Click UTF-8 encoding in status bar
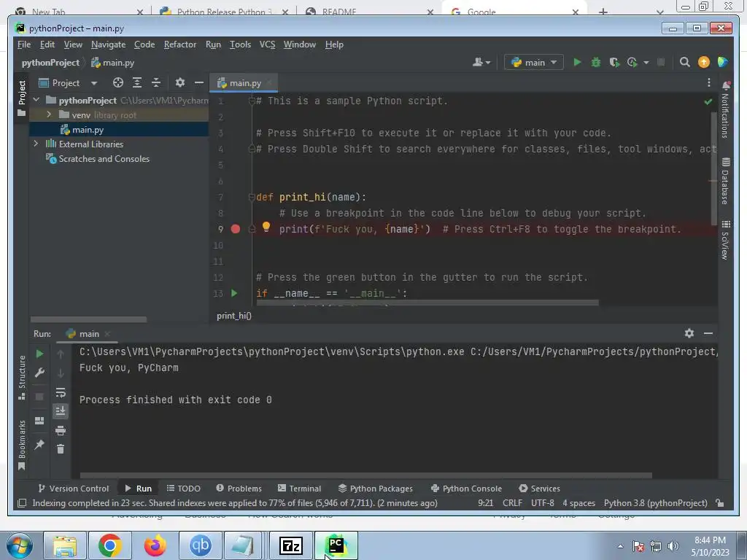This screenshot has width=747, height=560. pos(543,503)
